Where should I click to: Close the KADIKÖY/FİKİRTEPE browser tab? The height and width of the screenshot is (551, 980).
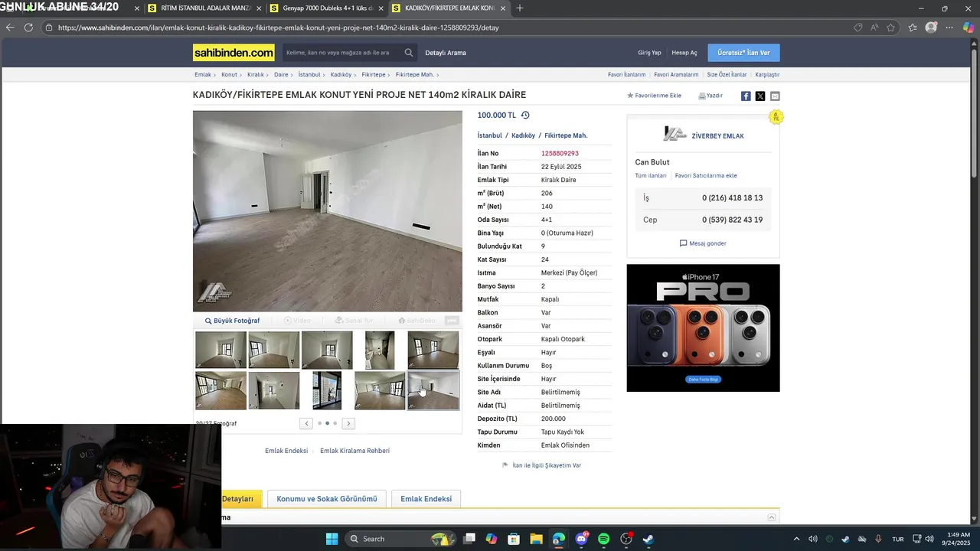click(503, 8)
